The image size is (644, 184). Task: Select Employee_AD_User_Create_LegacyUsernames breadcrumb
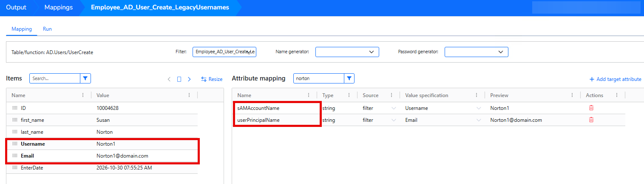pos(160,8)
